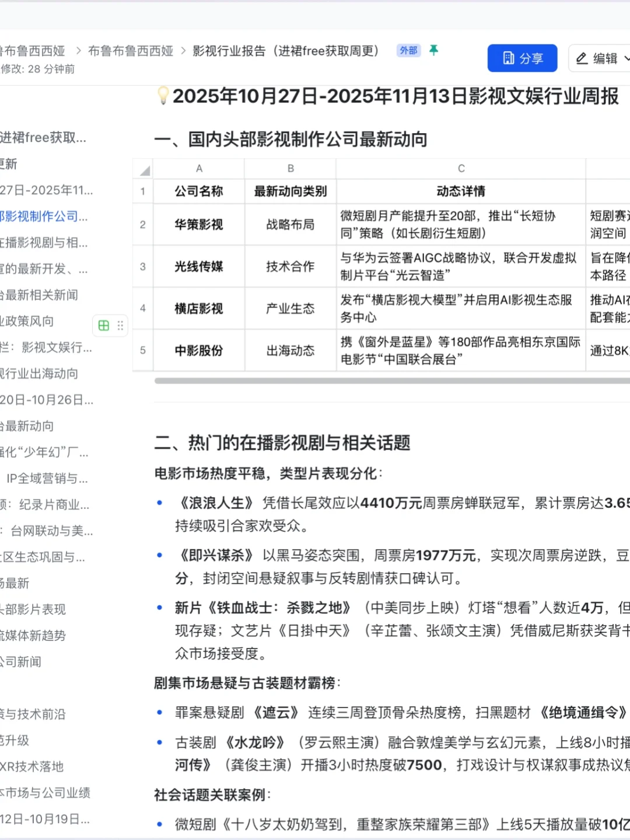
Task: Click heading 一、国内头部影视制作公司最新动向
Action: point(290,140)
